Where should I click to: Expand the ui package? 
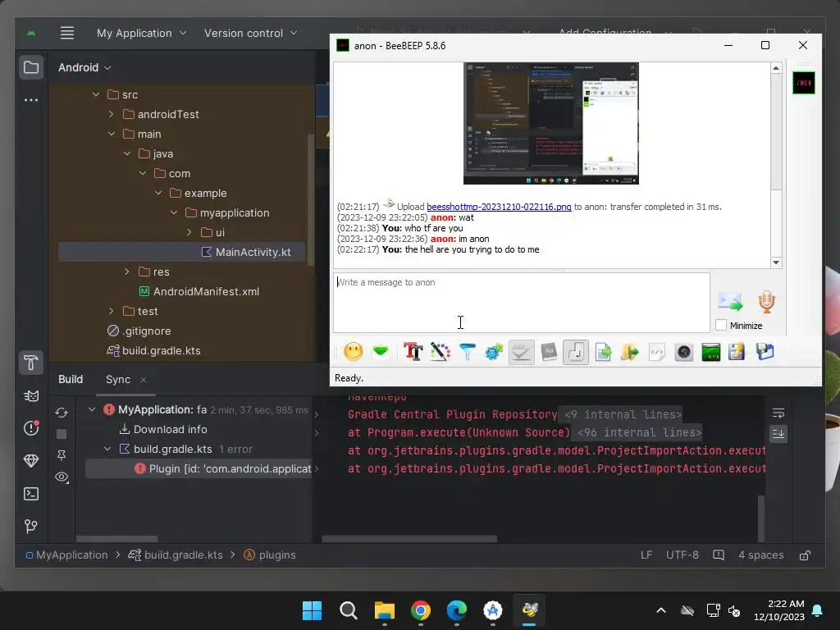189,232
